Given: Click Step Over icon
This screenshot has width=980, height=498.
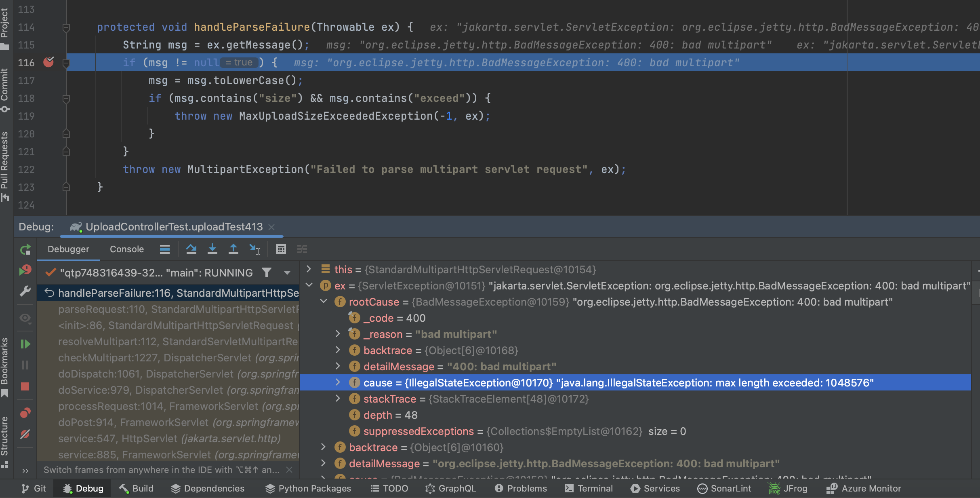Looking at the screenshot, I should (x=191, y=249).
